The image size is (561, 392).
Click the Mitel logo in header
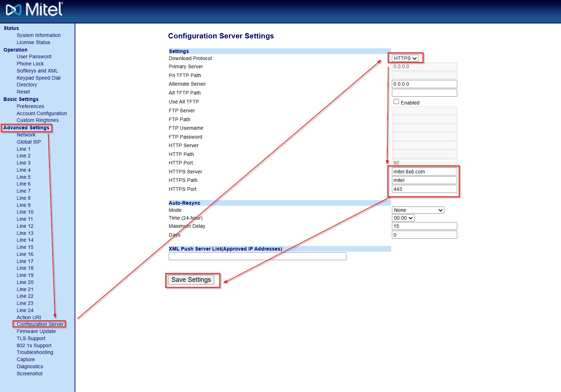34,10
